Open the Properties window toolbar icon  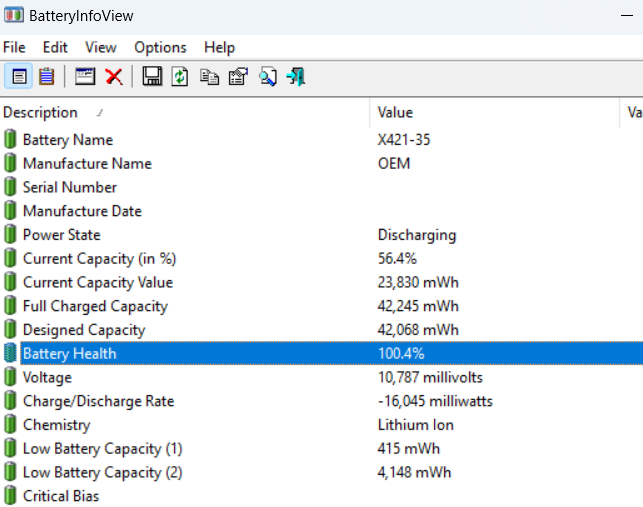click(85, 76)
